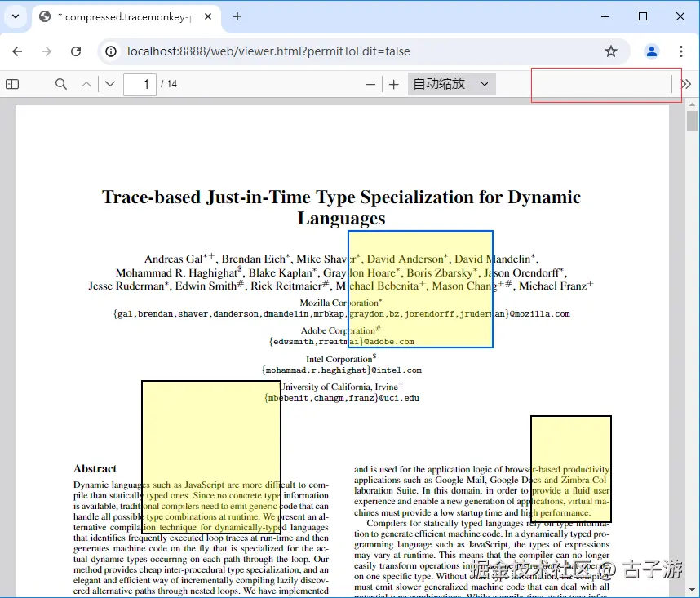Click the Mozilla Corporation text
Screen dimensions: 700x598
(x=341, y=303)
